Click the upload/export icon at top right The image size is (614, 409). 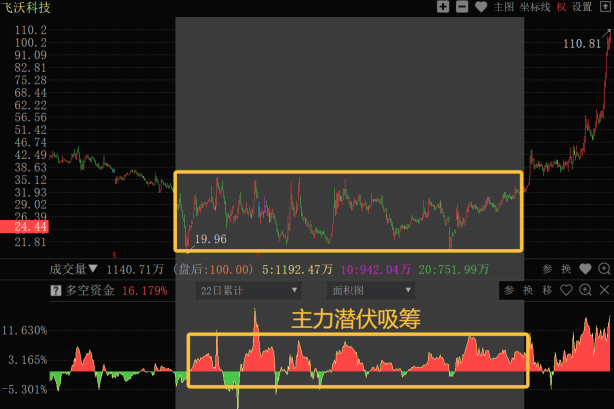[605, 7]
